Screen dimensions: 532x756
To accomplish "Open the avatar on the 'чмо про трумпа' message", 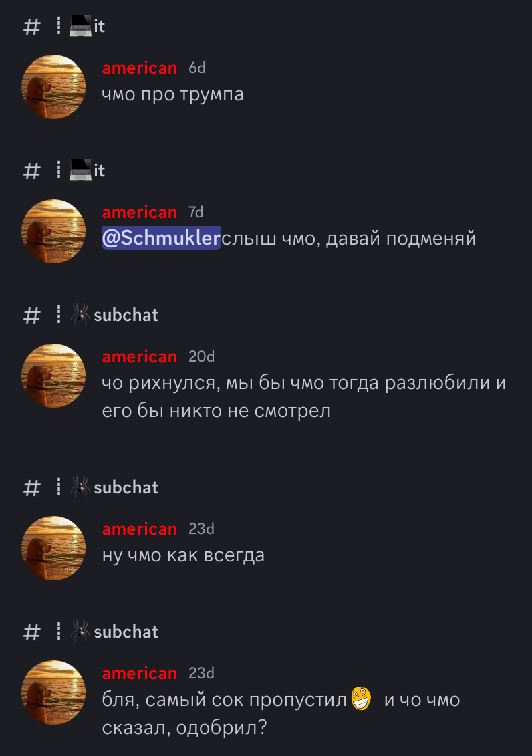I will tap(53, 87).
